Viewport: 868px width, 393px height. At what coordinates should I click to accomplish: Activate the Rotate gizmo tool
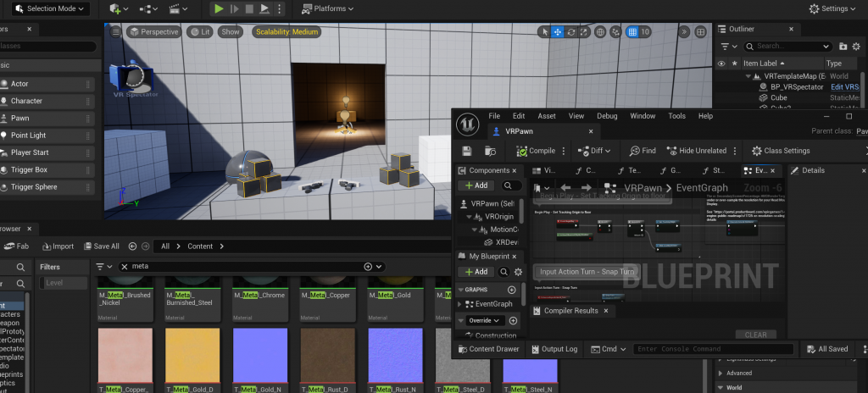click(571, 32)
